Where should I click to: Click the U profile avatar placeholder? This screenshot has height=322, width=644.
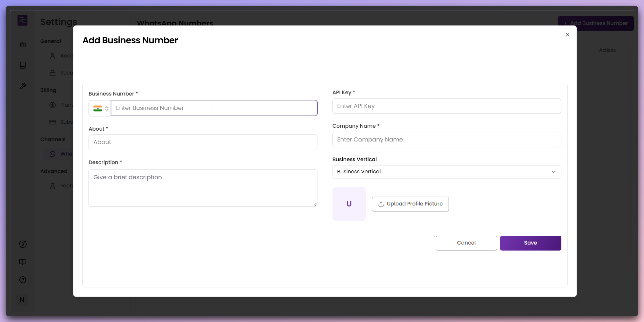click(349, 204)
